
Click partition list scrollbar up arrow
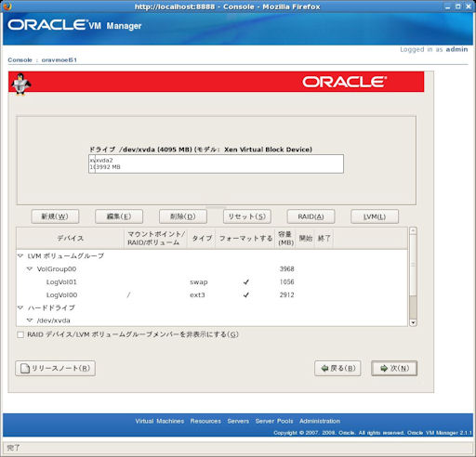[413, 231]
